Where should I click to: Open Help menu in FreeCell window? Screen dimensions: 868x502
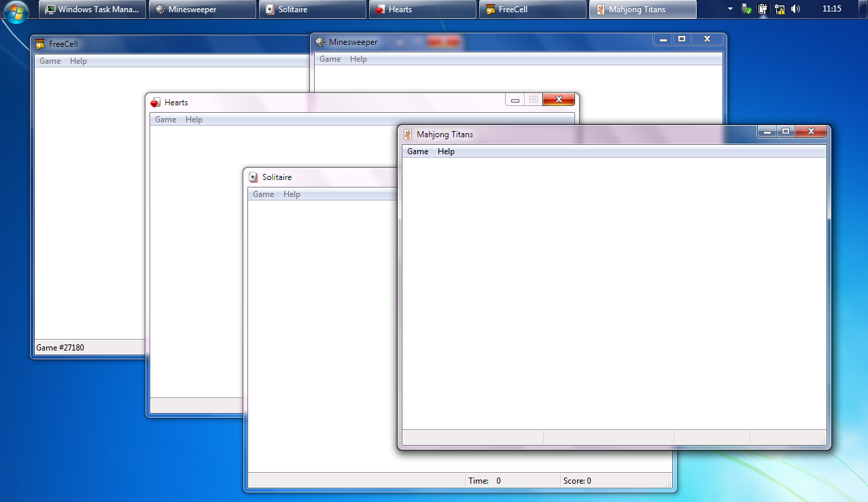78,61
